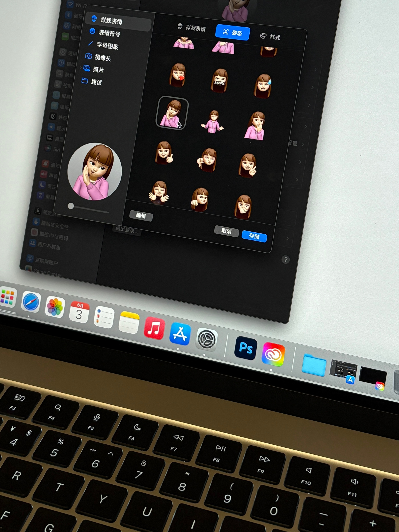399x532 pixels.
Task: Open the 建议 folder item
Action: click(92, 81)
